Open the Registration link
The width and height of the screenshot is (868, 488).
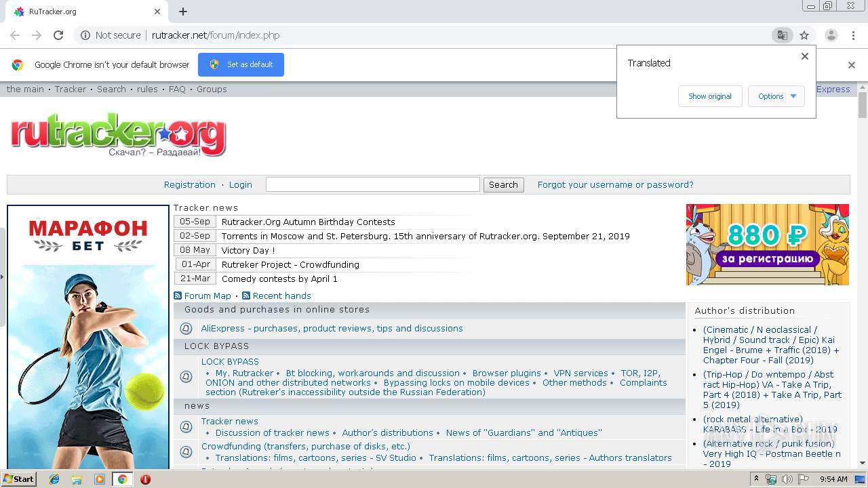coord(190,184)
